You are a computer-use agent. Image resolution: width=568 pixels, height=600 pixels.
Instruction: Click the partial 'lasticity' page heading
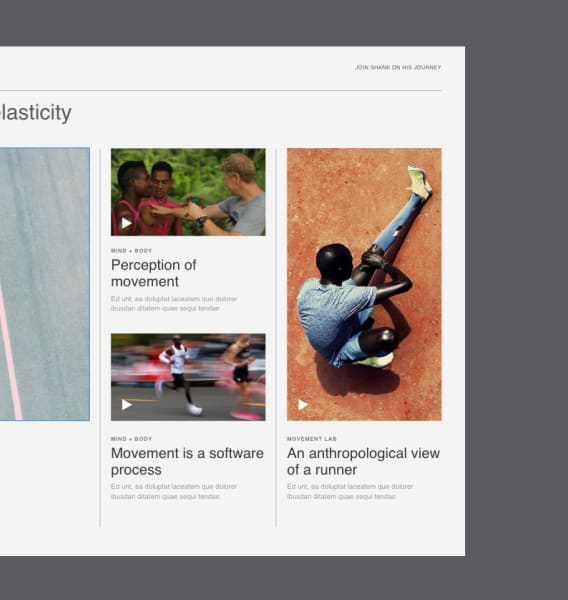pos(36,113)
